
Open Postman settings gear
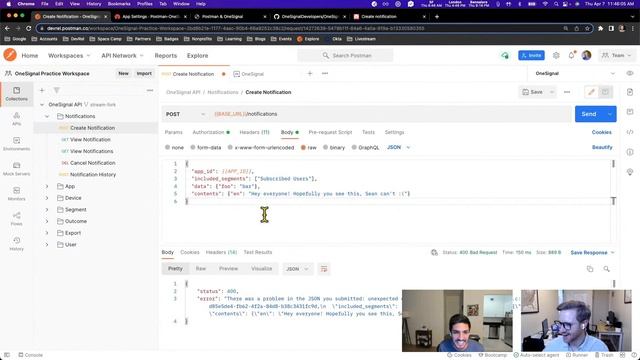[x=556, y=55]
